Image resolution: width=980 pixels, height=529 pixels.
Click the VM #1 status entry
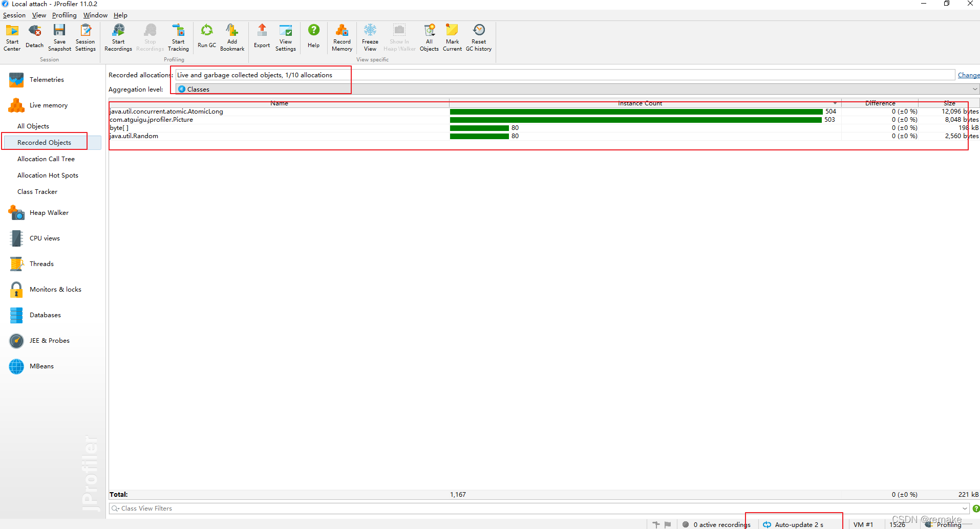coord(863,524)
